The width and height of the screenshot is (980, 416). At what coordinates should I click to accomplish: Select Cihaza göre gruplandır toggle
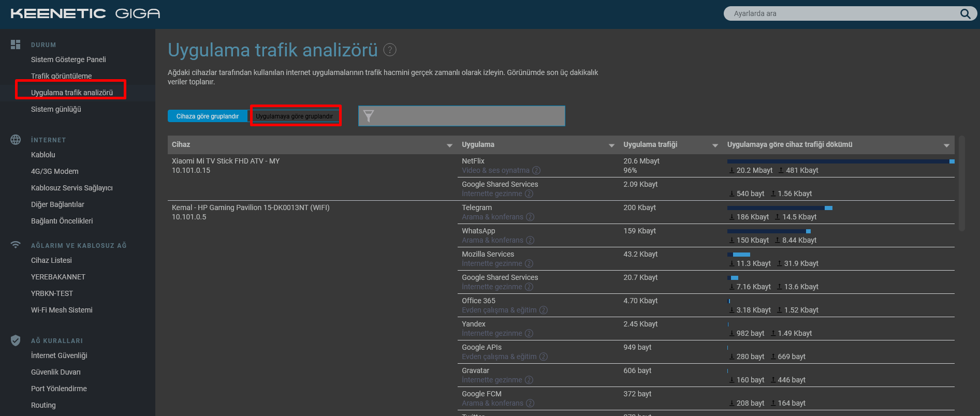click(x=208, y=116)
